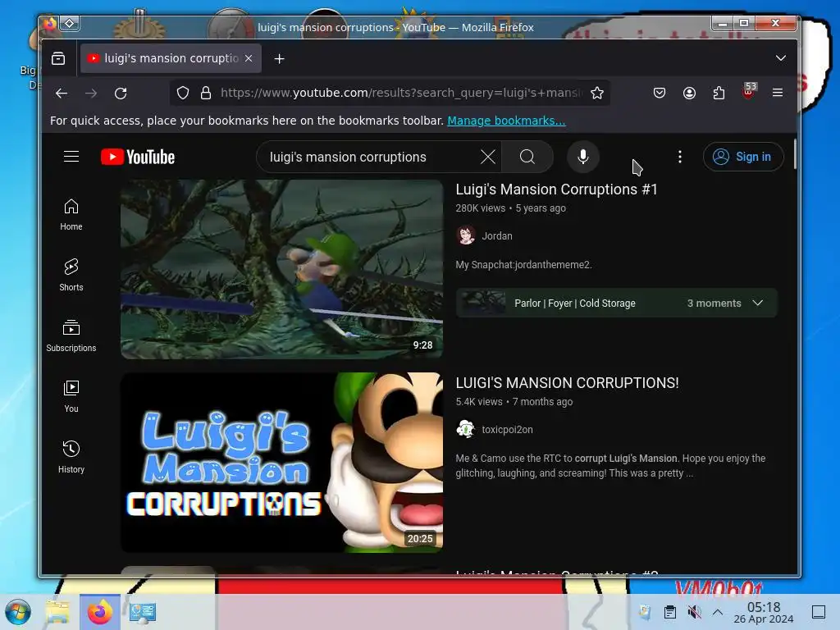
Task: Open LUIGI'S MANSION CORRUPTIONS! title
Action: (x=567, y=383)
